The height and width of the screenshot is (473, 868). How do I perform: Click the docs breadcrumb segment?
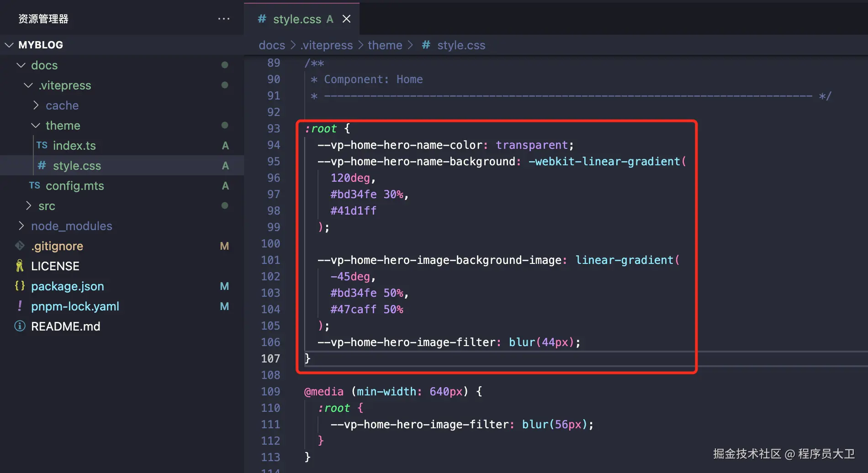pyautogui.click(x=272, y=45)
